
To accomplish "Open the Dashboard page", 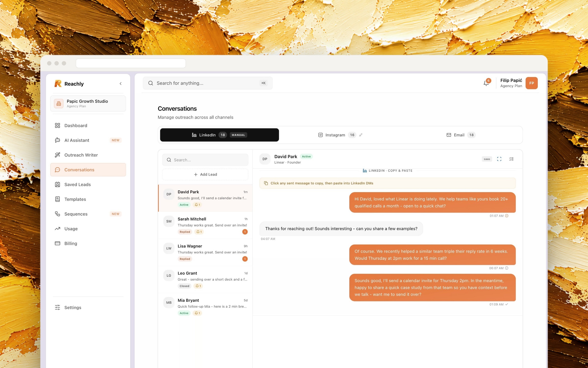I will [x=88, y=125].
